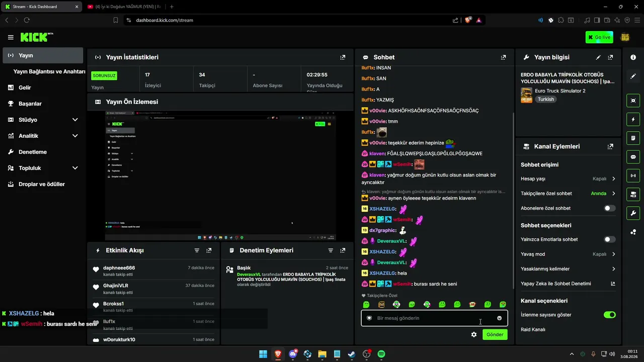This screenshot has height=362, width=644.
Task: Open the hamburger menu next to the Kick logo
Action: (x=11, y=37)
